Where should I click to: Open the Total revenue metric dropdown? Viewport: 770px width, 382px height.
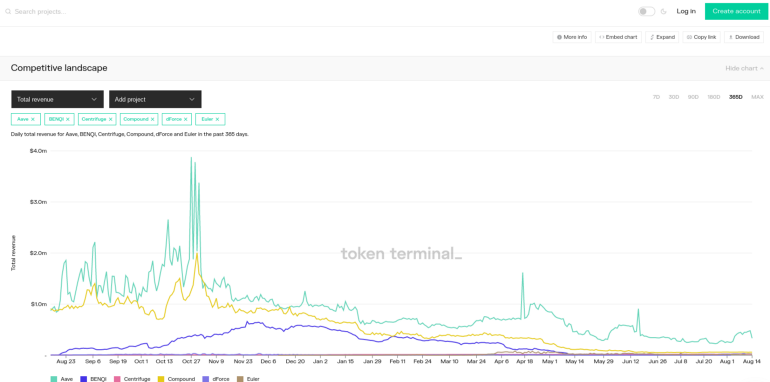pyautogui.click(x=57, y=99)
